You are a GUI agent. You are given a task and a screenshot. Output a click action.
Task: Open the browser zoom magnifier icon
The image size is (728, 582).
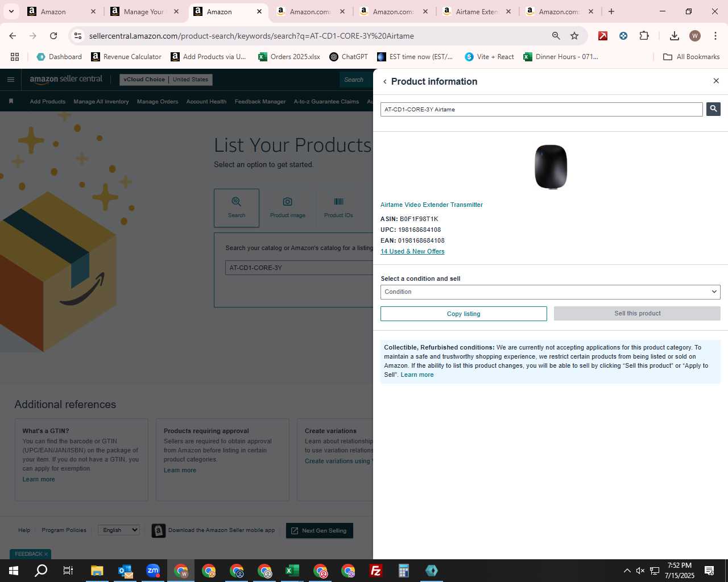556,36
